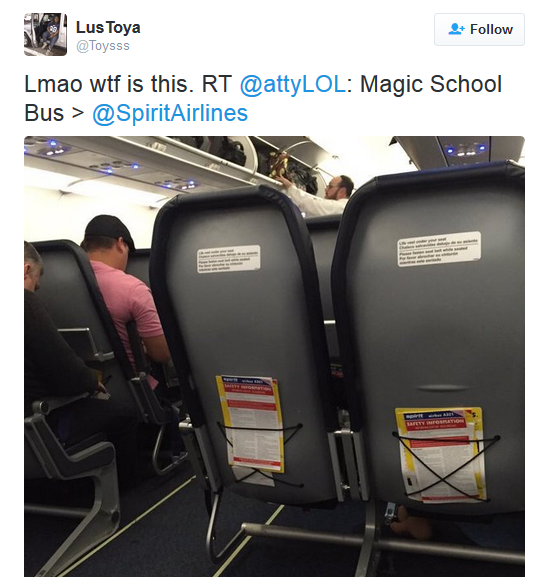The width and height of the screenshot is (549, 577).
Task: Click the white placard on left seatback
Action: (x=229, y=258)
